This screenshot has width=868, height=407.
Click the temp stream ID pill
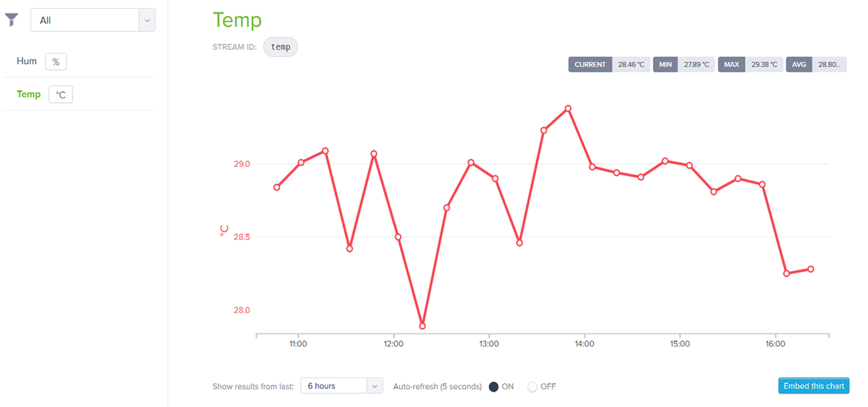pyautogui.click(x=281, y=47)
